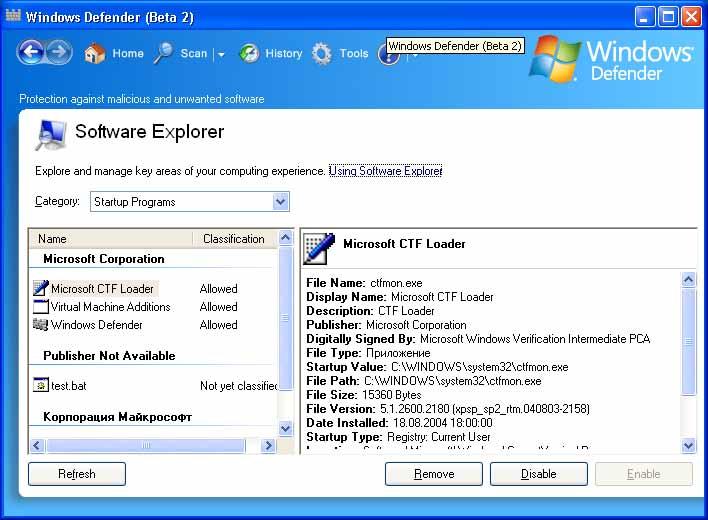708x520 pixels.
Task: Go forward with the Forward arrow button
Action: coord(59,52)
